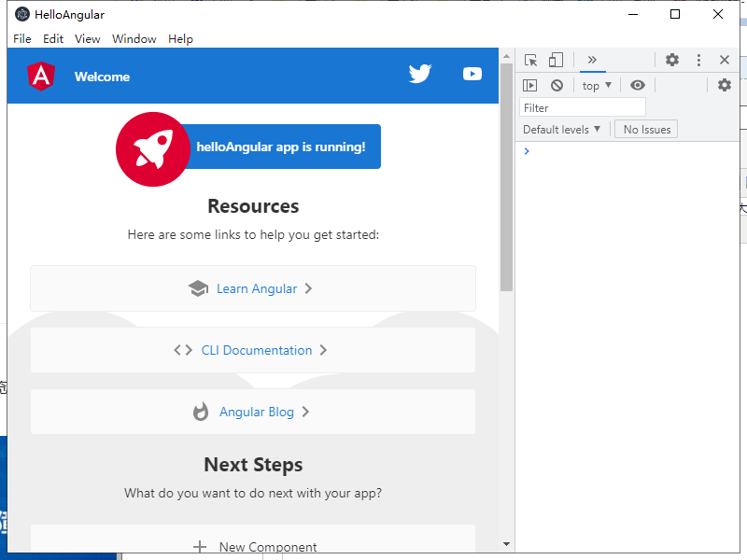
Task: Click the Learn Angular chevron arrow
Action: [308, 288]
